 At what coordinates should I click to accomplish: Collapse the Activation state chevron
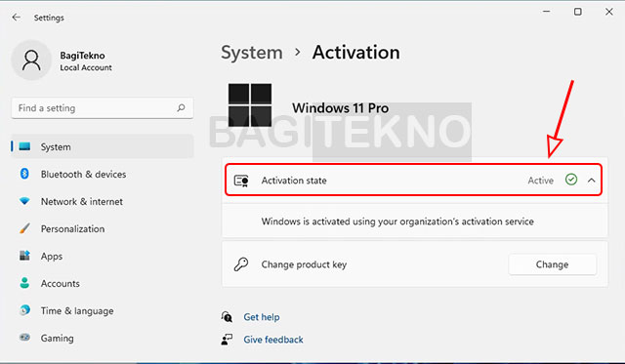pos(591,181)
